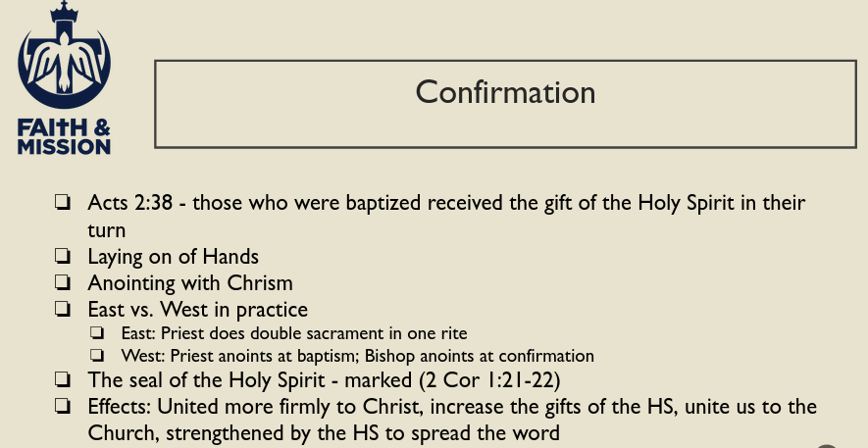Check the box next to Laying on of Hands
The width and height of the screenshot is (868, 448).
[63, 258]
